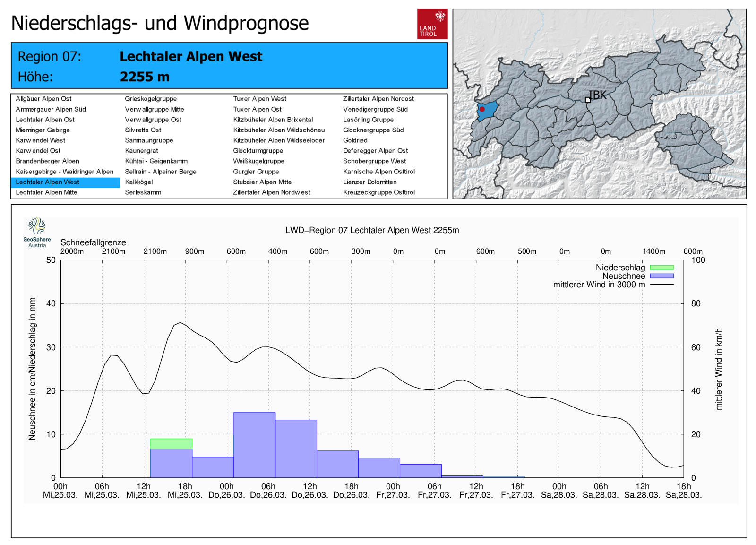This screenshot has width=756, height=545.
Task: Click the green Niederschlag legend swatch
Action: point(661,268)
